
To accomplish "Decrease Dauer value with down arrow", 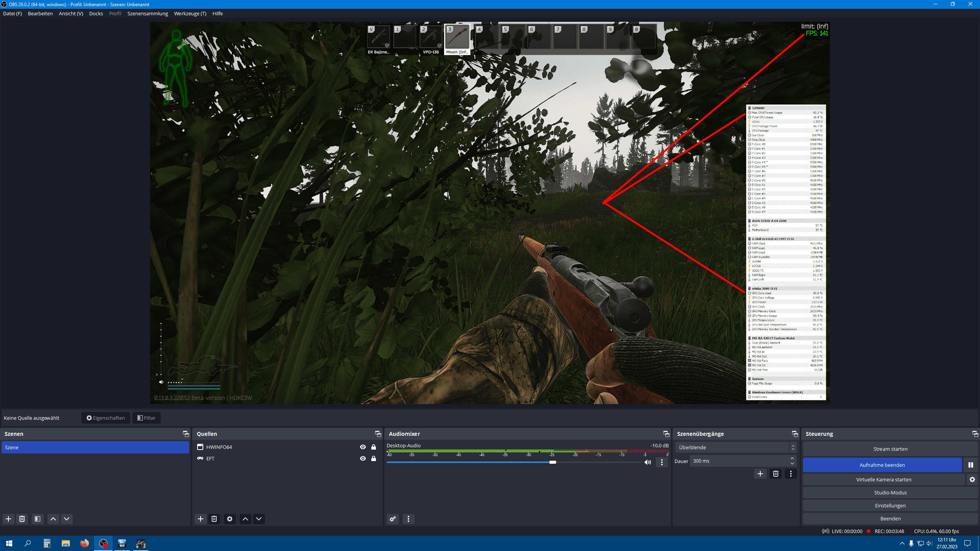I will (792, 463).
